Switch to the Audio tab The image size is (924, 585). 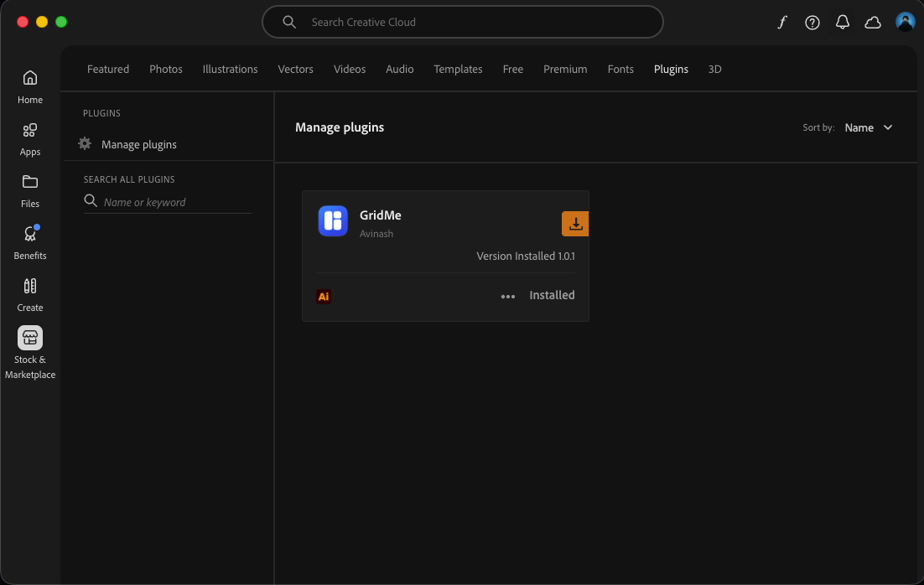[400, 69]
